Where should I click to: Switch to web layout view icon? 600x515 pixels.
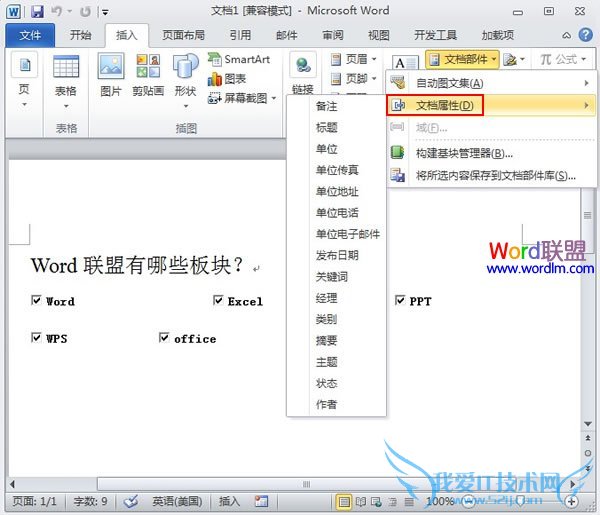point(376,501)
